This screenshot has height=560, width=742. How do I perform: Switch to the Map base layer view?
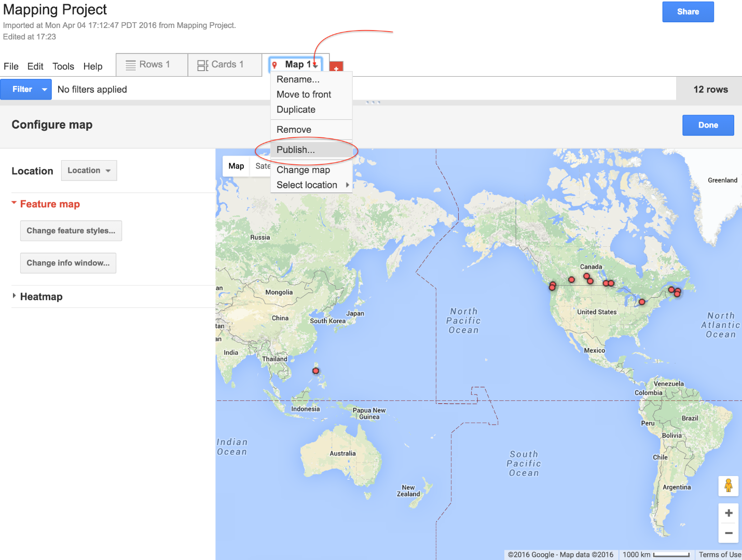coord(236,166)
